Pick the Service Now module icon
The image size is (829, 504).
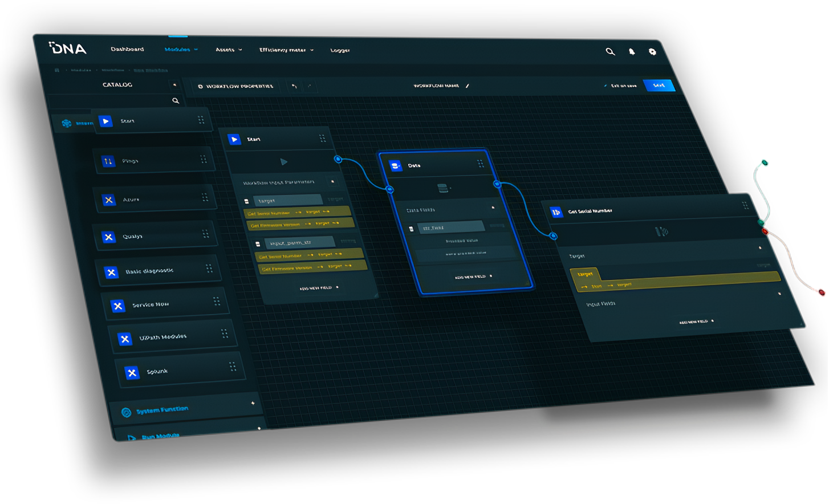point(117,306)
